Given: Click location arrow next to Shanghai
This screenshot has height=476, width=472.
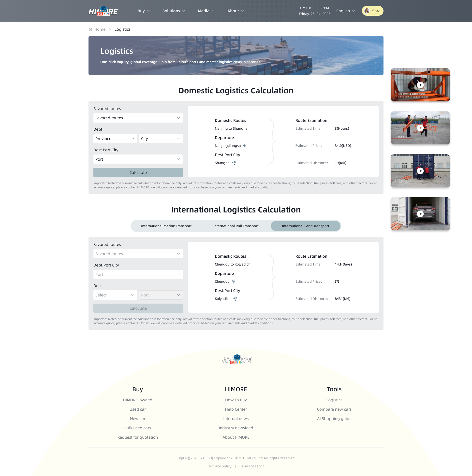Looking at the screenshot, I should coord(234,163).
